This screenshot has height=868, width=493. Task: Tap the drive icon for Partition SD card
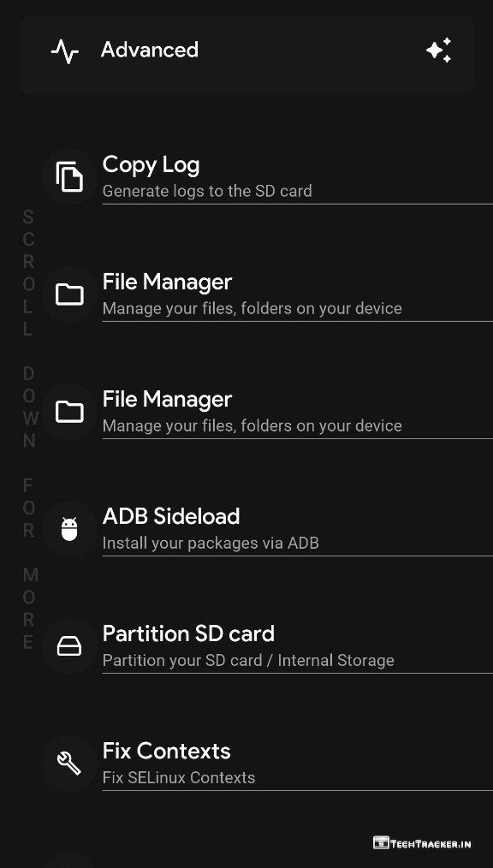69,646
